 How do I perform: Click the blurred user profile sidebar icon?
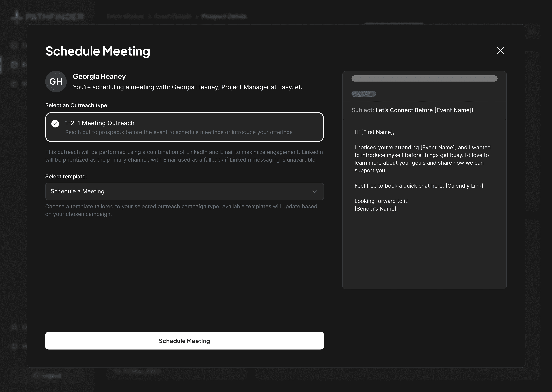click(x=14, y=327)
